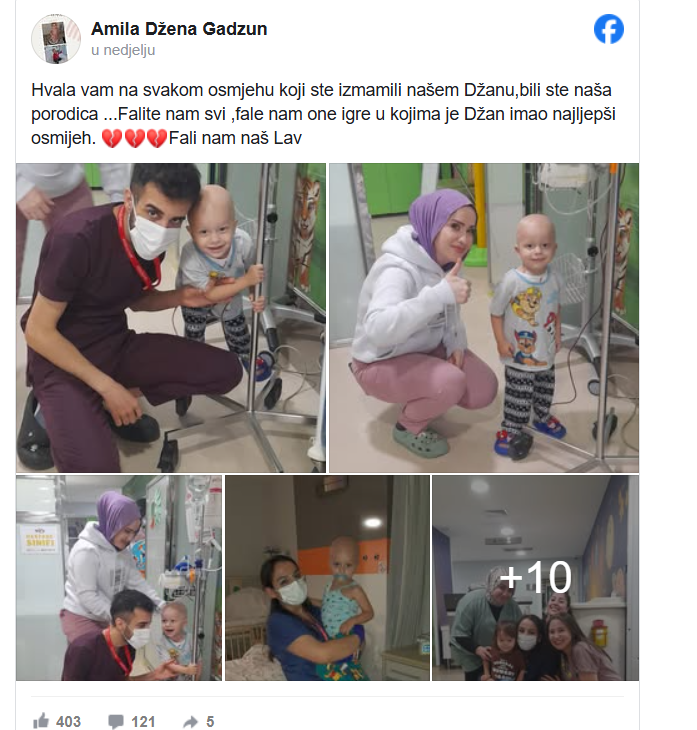Click the 'u nedjelju' post timestamp
This screenshot has width=697, height=730.
pos(123,50)
